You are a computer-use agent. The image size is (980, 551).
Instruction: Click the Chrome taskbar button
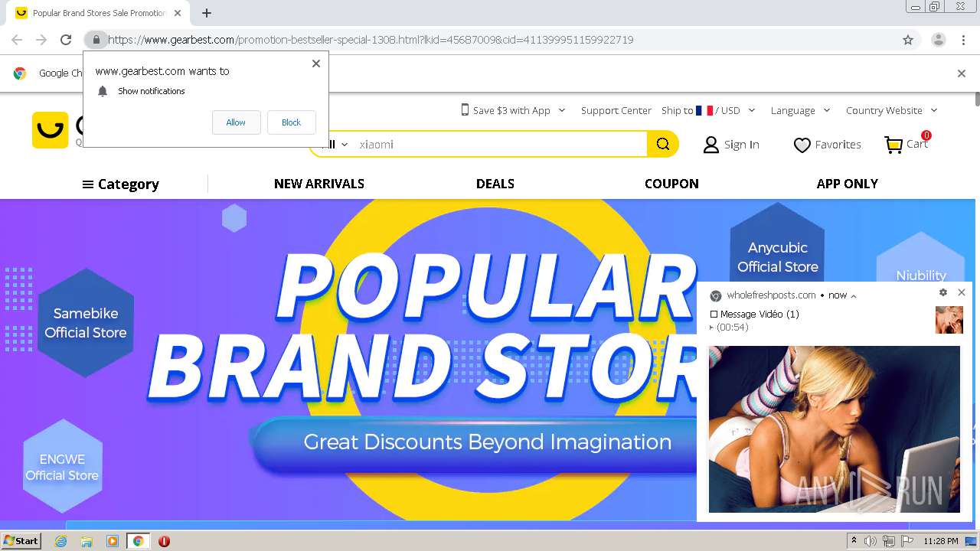(x=138, y=541)
